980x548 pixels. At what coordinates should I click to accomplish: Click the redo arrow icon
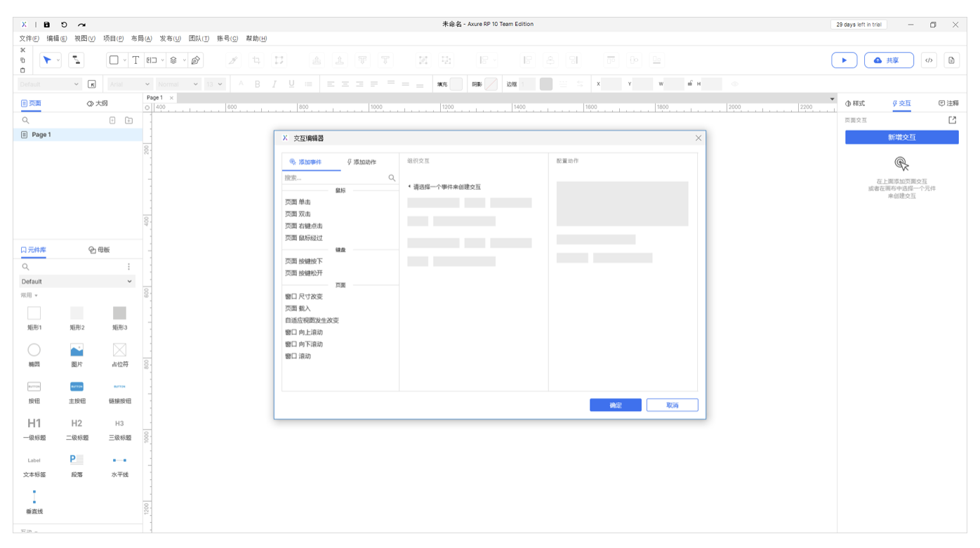(x=82, y=25)
